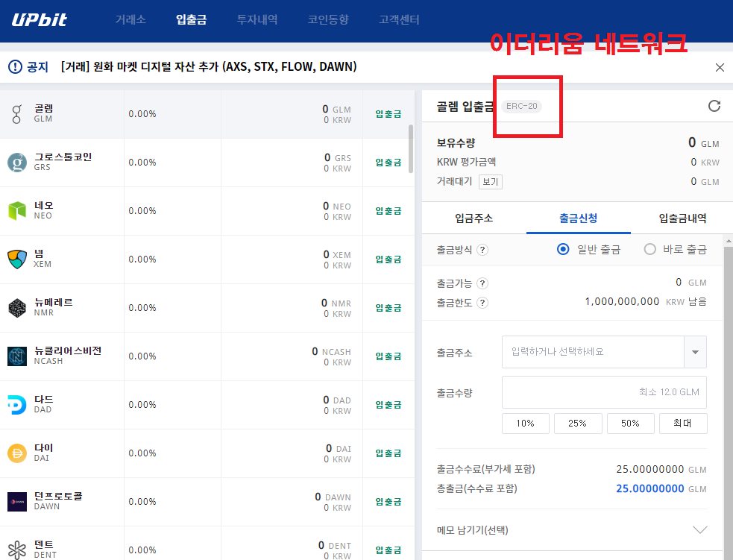The image size is (733, 560).
Task: Open the 출금주소 dropdown arrow
Action: [695, 352]
